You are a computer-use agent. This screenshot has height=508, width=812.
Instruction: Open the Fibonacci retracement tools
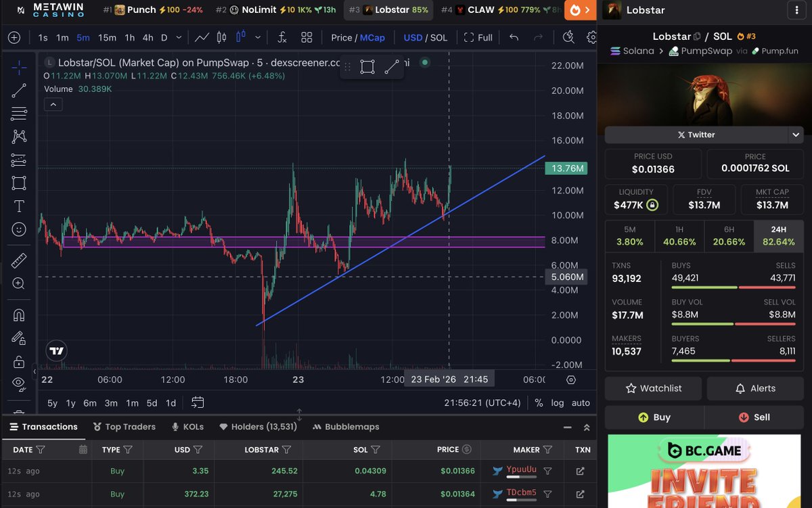[19, 113]
